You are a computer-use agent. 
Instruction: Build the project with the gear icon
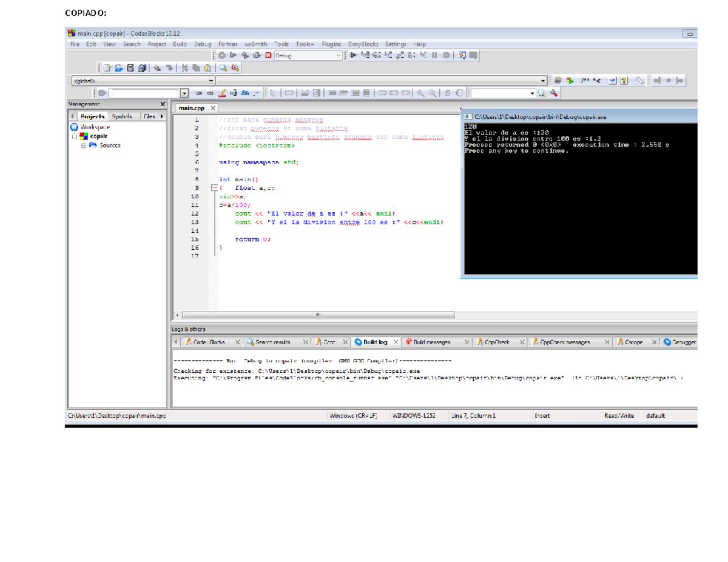[x=222, y=54]
